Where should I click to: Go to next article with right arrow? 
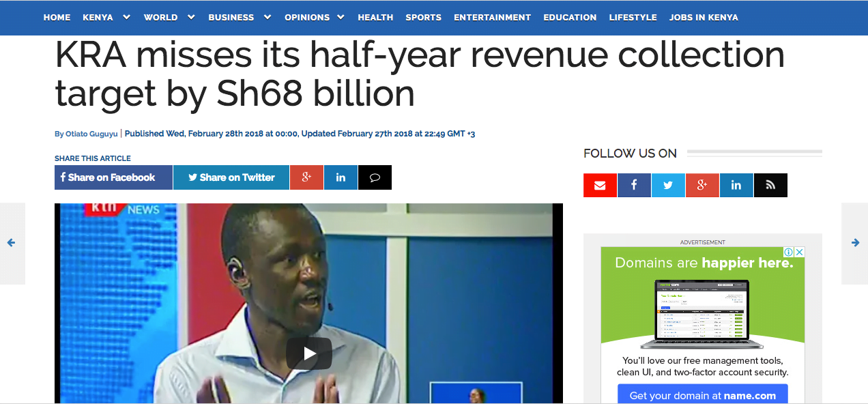[x=855, y=243]
